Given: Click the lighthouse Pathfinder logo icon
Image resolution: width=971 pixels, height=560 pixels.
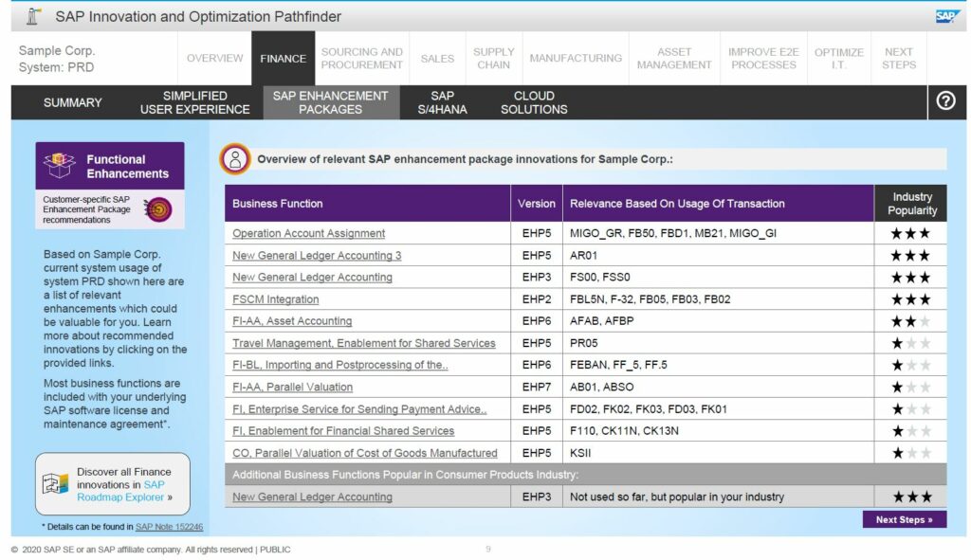Looking at the screenshot, I should (33, 16).
